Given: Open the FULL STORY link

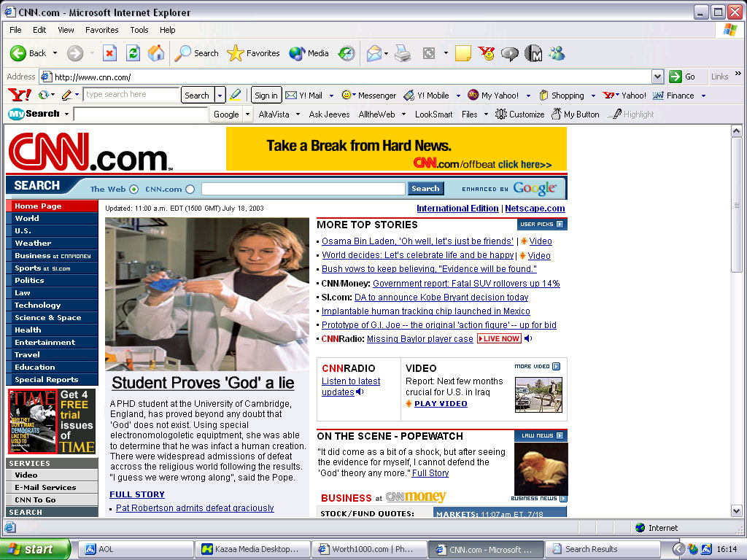Looking at the screenshot, I should coord(137,494).
